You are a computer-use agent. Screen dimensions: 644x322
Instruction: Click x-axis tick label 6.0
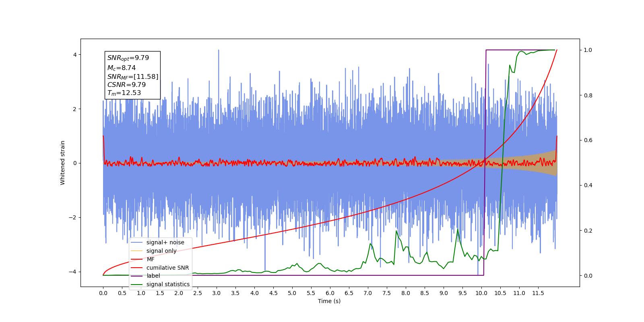pos(330,293)
